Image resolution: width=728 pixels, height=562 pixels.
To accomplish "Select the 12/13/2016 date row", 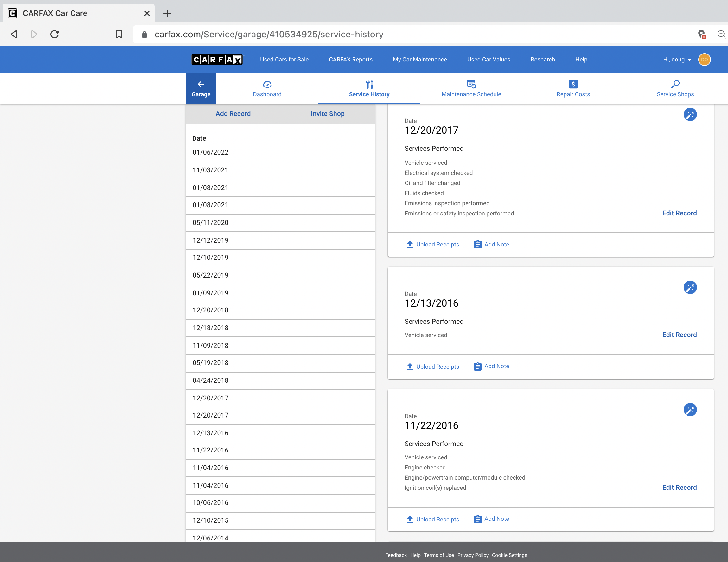I will [280, 433].
